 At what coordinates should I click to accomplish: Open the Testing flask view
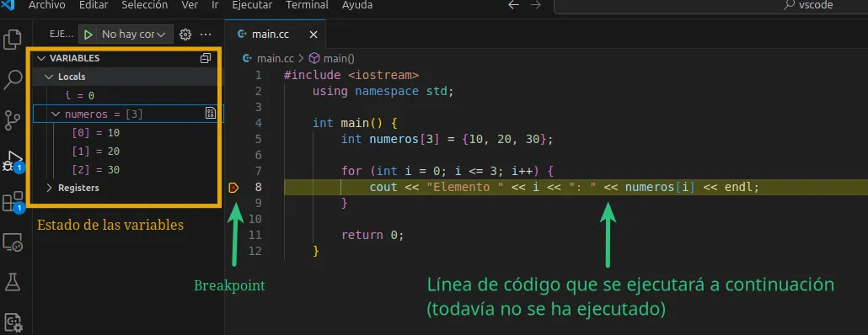[12, 282]
